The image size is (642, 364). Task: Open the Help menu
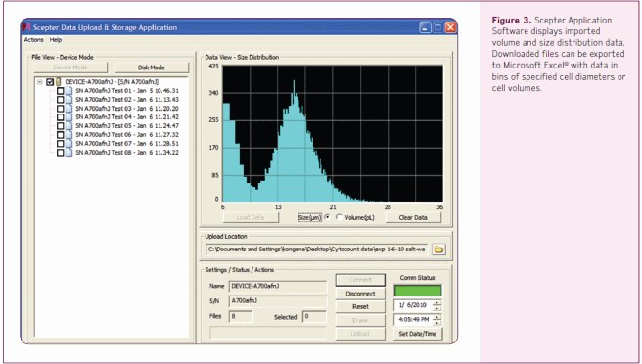(56, 40)
